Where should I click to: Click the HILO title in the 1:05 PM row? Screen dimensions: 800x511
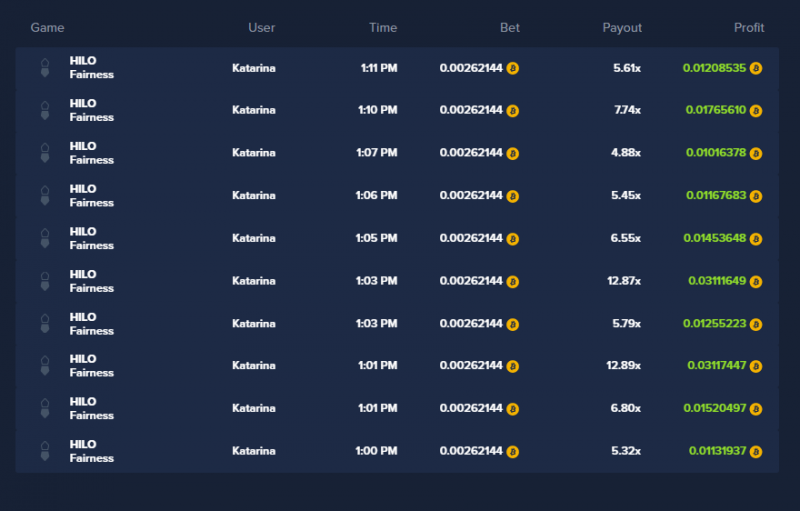(83, 232)
